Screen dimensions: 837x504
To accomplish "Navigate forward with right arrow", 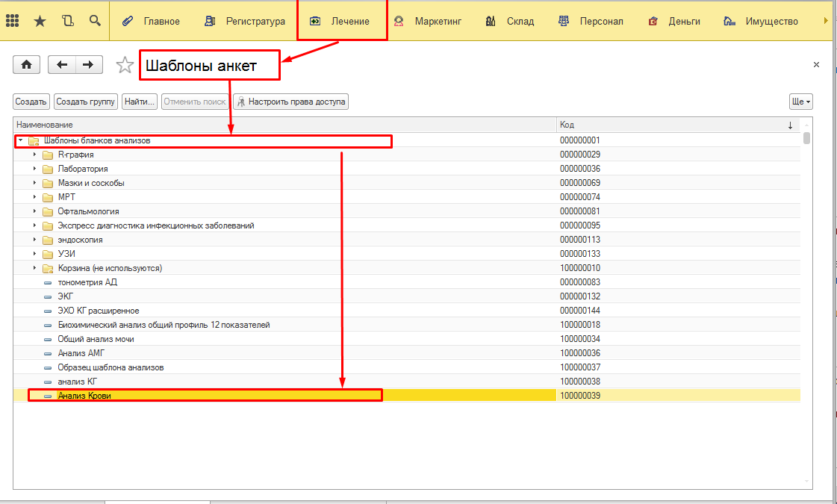I will click(x=88, y=65).
